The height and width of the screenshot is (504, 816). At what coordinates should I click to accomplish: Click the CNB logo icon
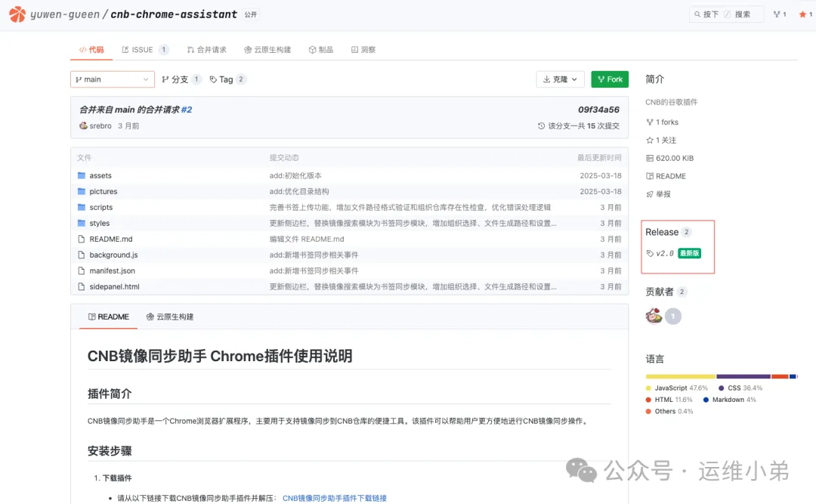coord(17,14)
